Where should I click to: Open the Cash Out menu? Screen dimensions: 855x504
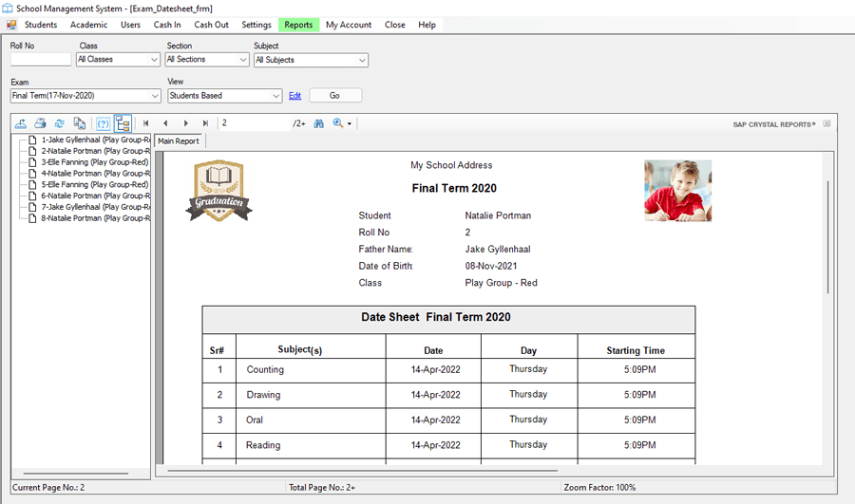[211, 25]
